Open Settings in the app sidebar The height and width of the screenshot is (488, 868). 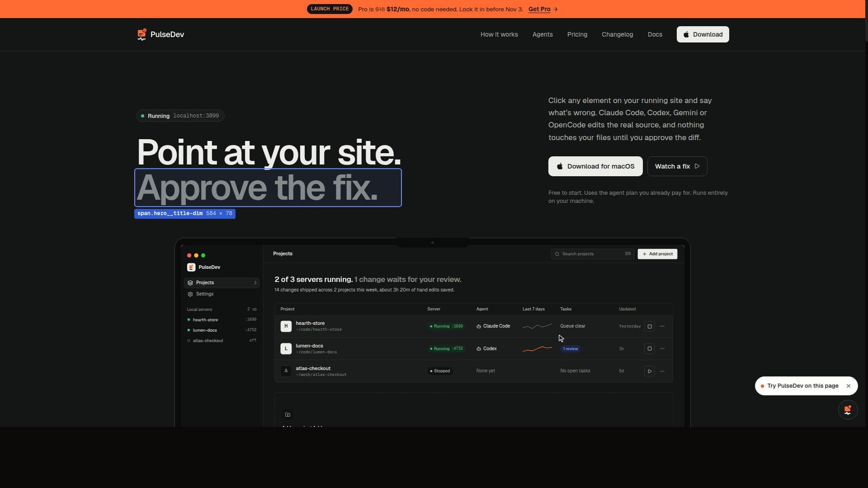pyautogui.click(x=222, y=294)
